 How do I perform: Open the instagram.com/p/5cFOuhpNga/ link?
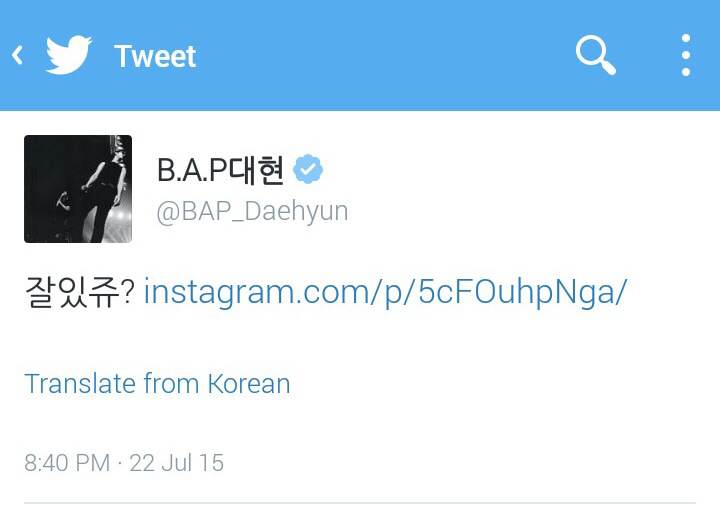pos(385,292)
